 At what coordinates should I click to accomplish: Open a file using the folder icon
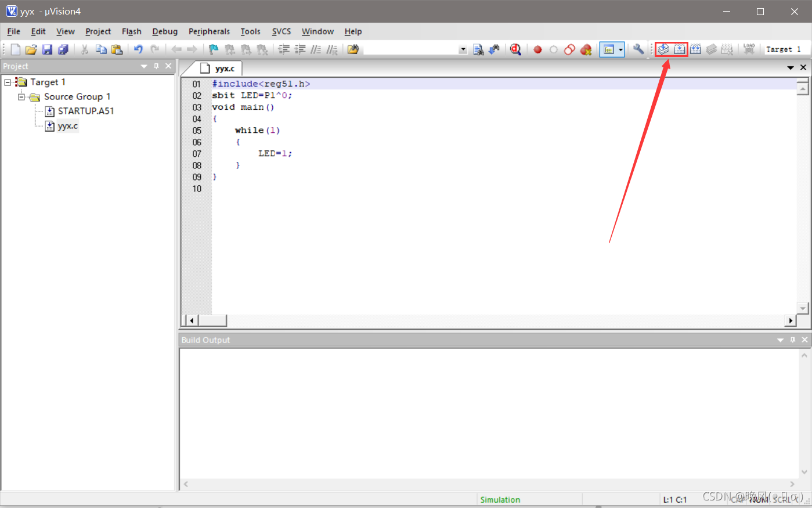[x=31, y=49]
